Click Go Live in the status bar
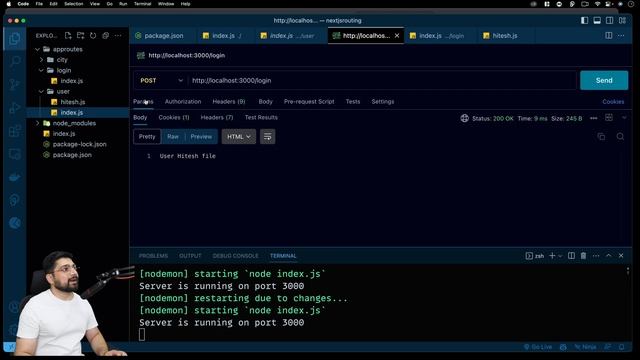Viewport: 640px width, 360px height. coord(538,347)
